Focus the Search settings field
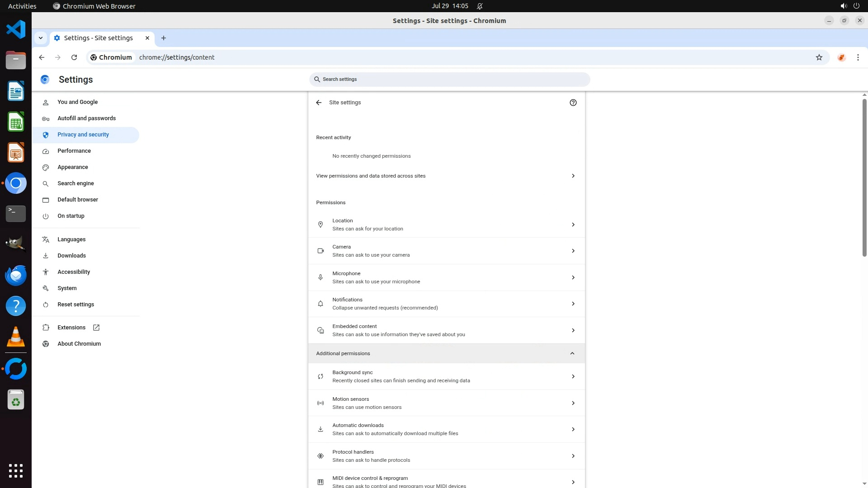This screenshot has width=868, height=488. click(x=450, y=80)
